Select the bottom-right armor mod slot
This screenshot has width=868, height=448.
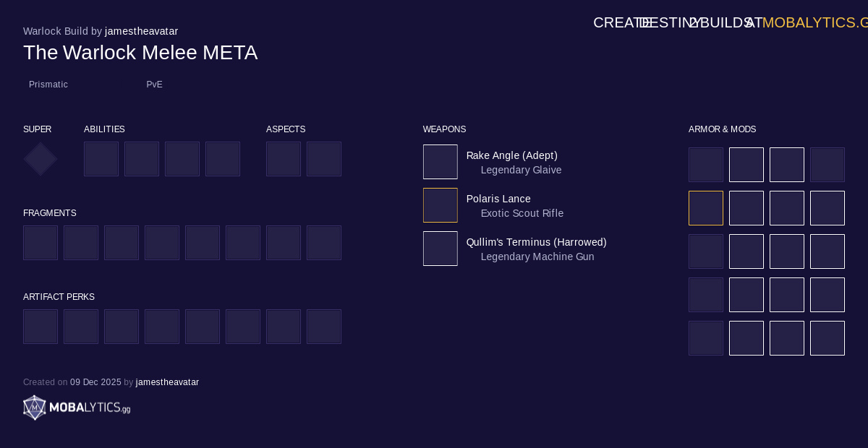(x=827, y=338)
